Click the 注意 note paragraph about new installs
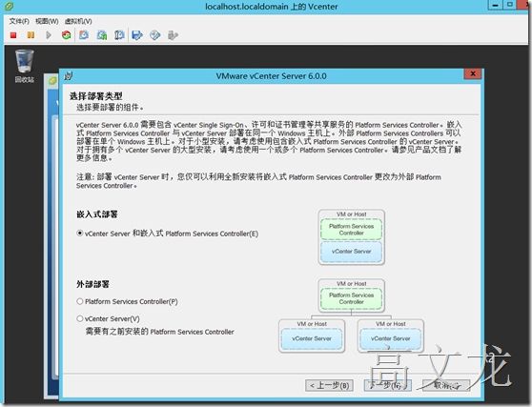Image resolution: width=532 pixels, height=407 pixels. 258,181
